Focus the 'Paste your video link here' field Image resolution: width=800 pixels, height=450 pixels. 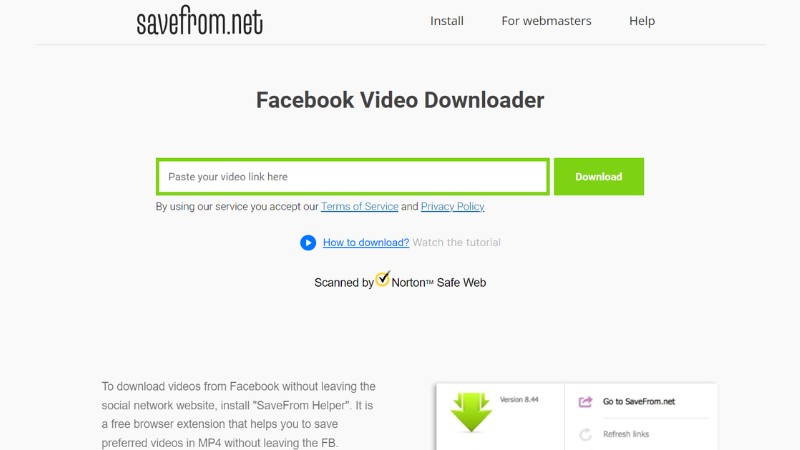353,177
